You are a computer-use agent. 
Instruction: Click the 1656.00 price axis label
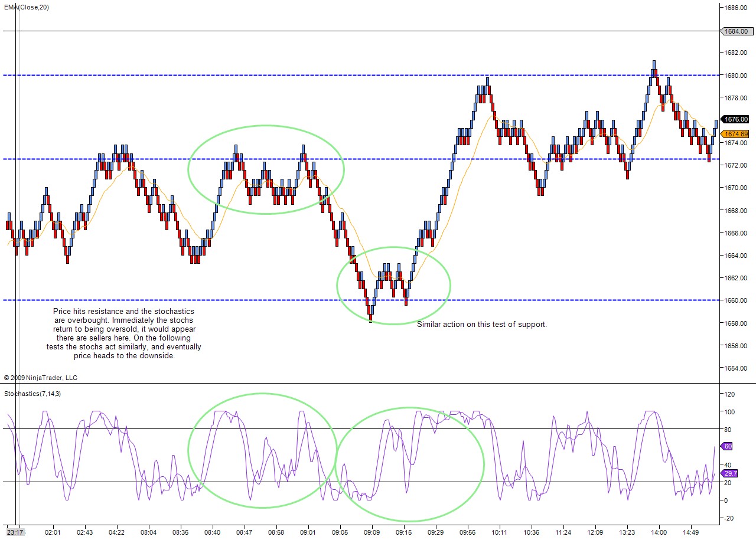(x=736, y=346)
